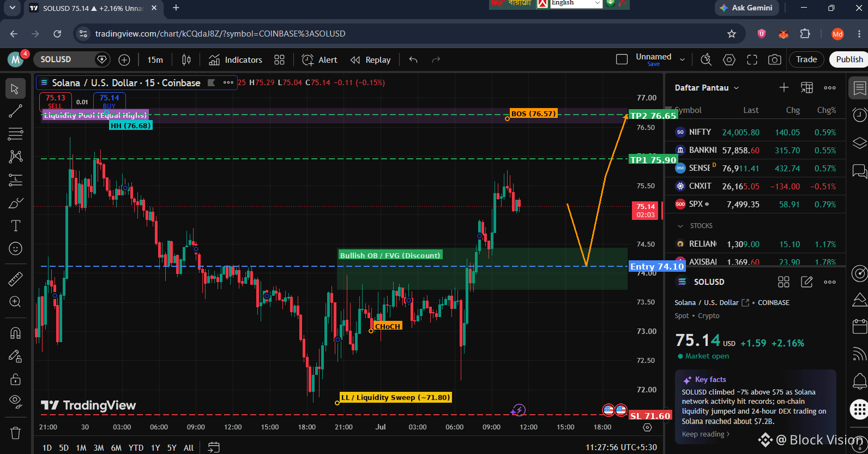Toggle bookmark star for this page
This screenshot has height=454, width=868.
click(x=732, y=34)
